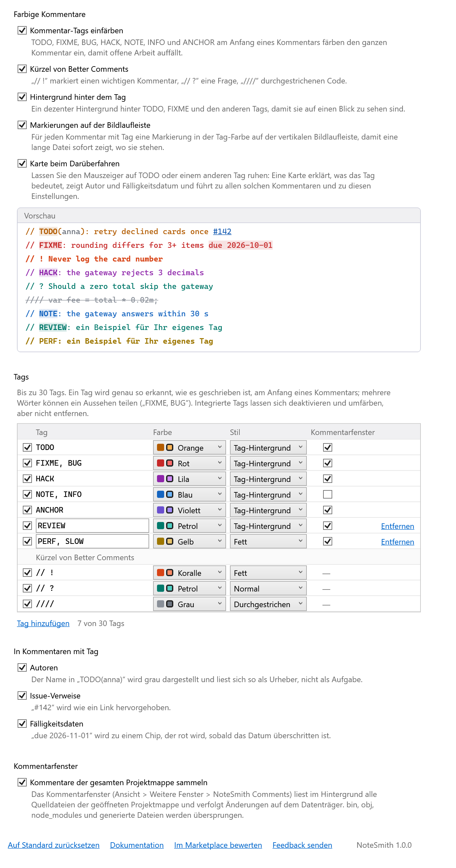Remove the REVIEW tag via Entfernen
This screenshot has width=456, height=868.
(x=397, y=526)
